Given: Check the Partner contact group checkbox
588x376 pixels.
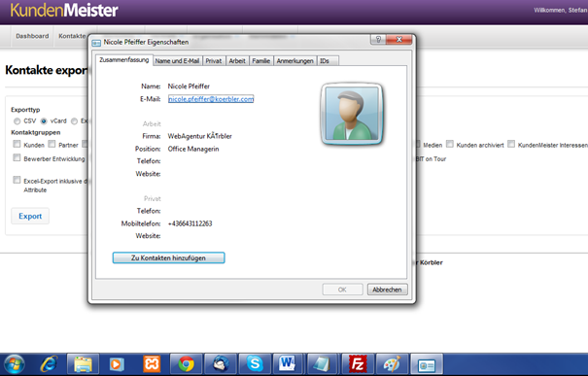Looking at the screenshot, I should click(52, 144).
